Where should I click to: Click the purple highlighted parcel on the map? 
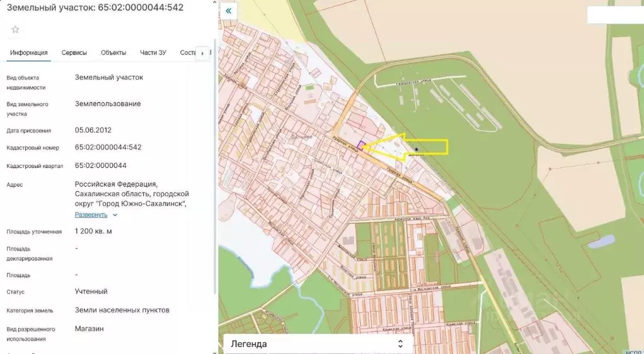[361, 145]
